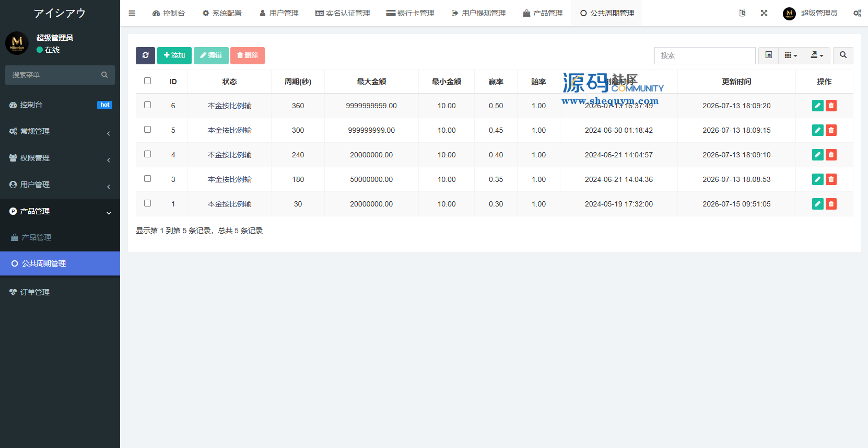Toggle the table card view icon
This screenshot has height=448, width=868.
[x=768, y=55]
